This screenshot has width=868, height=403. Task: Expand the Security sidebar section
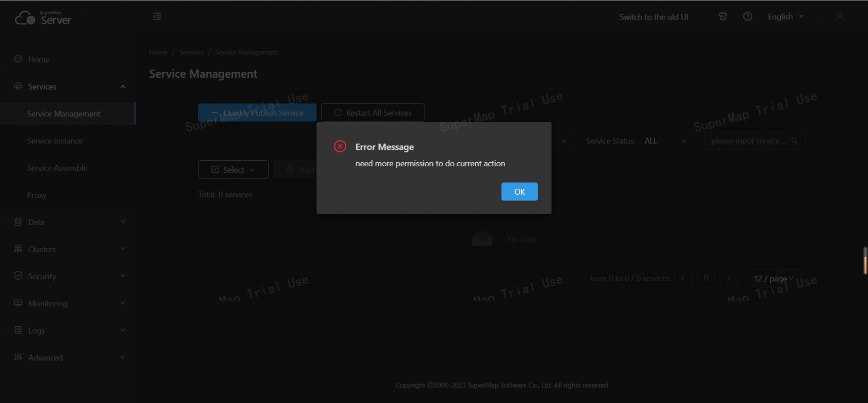tap(69, 276)
